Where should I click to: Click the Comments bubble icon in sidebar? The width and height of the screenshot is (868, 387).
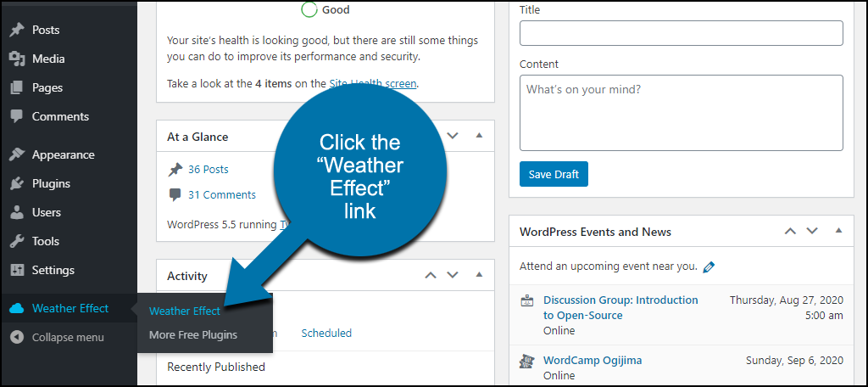[x=17, y=116]
